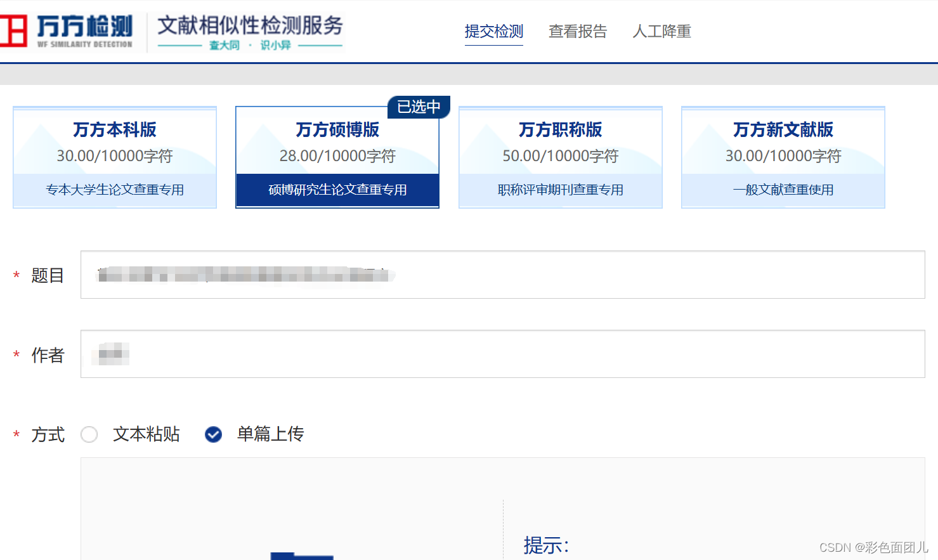Click the 硕博研究生论文查重专用 label
Screen dimensions: 938x560
pyautogui.click(x=337, y=190)
